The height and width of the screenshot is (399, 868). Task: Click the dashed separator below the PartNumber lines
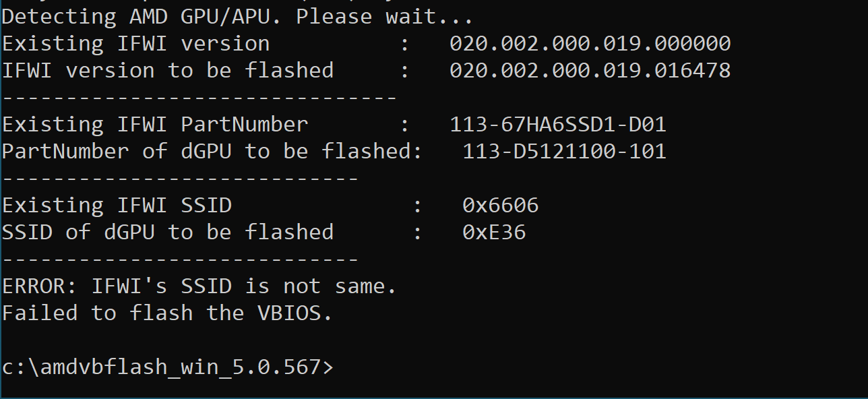point(180,179)
